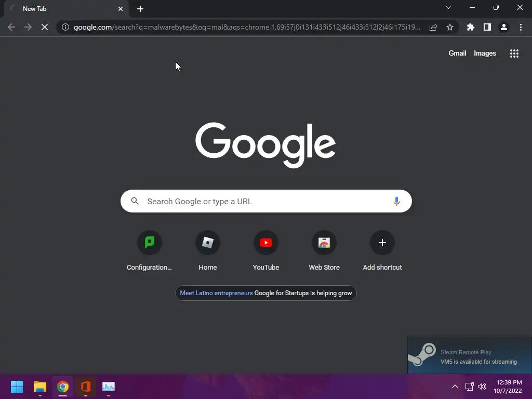532x399 pixels.
Task: Open Gmail link
Action: [457, 54]
